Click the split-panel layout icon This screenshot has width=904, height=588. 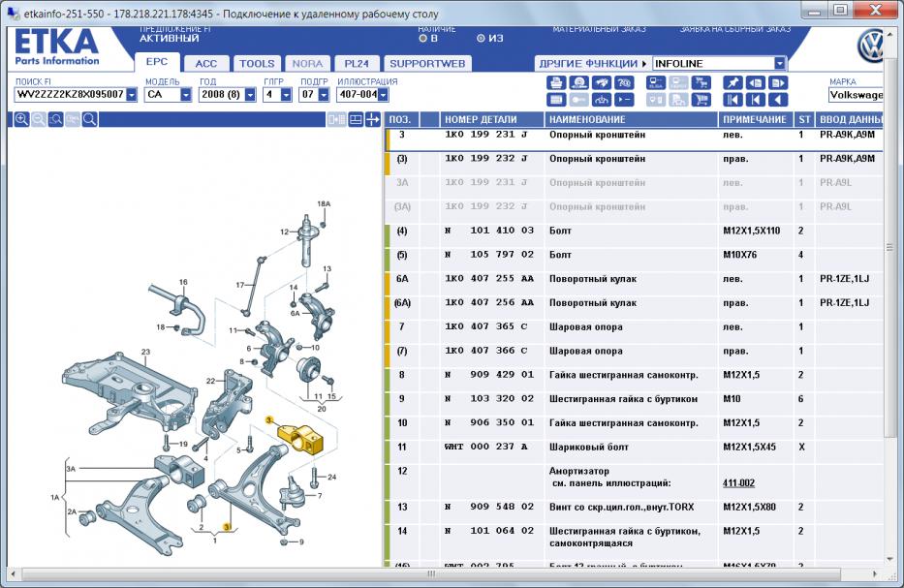click(356, 119)
